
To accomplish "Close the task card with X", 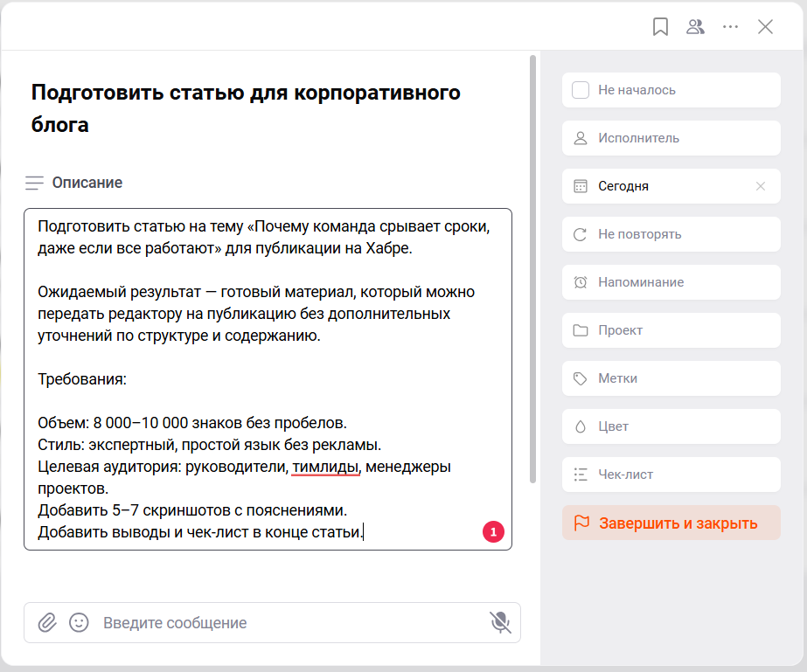I will 765,27.
